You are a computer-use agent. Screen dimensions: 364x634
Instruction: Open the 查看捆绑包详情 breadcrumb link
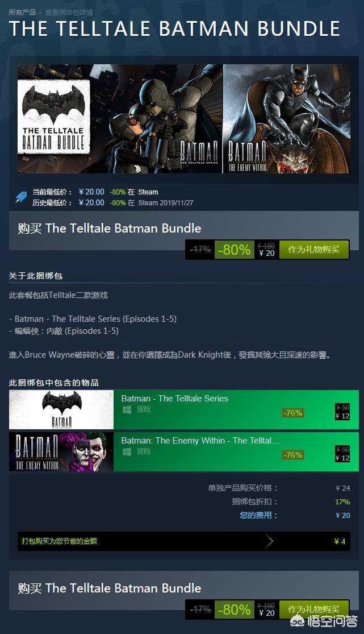point(69,12)
